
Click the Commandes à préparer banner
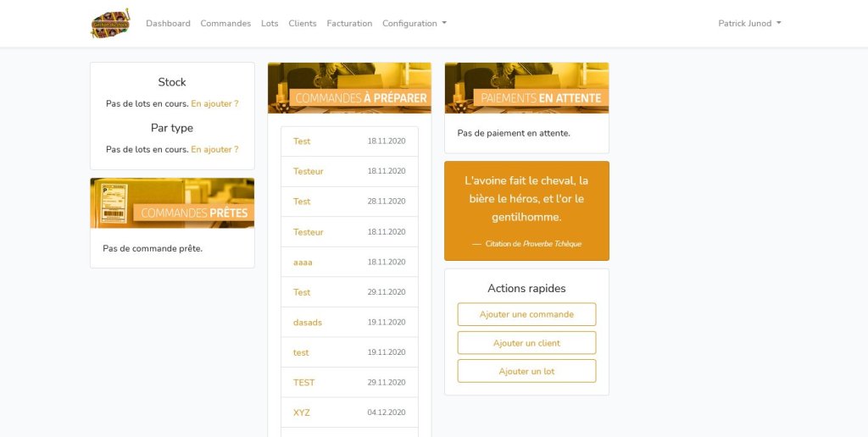349,88
